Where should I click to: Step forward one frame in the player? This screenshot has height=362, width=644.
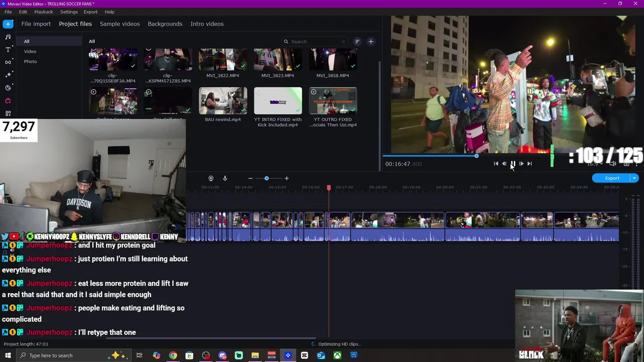521,163
